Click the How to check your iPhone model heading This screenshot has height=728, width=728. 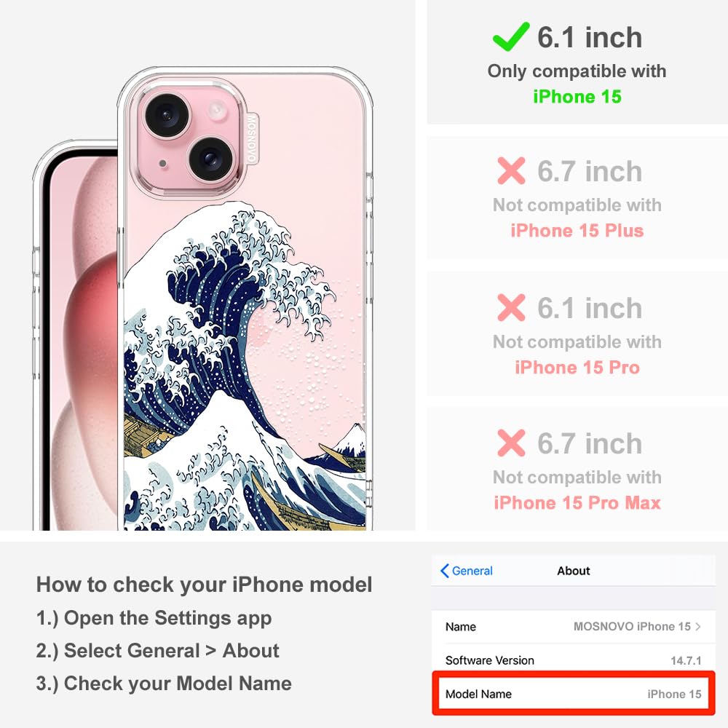pyautogui.click(x=205, y=585)
